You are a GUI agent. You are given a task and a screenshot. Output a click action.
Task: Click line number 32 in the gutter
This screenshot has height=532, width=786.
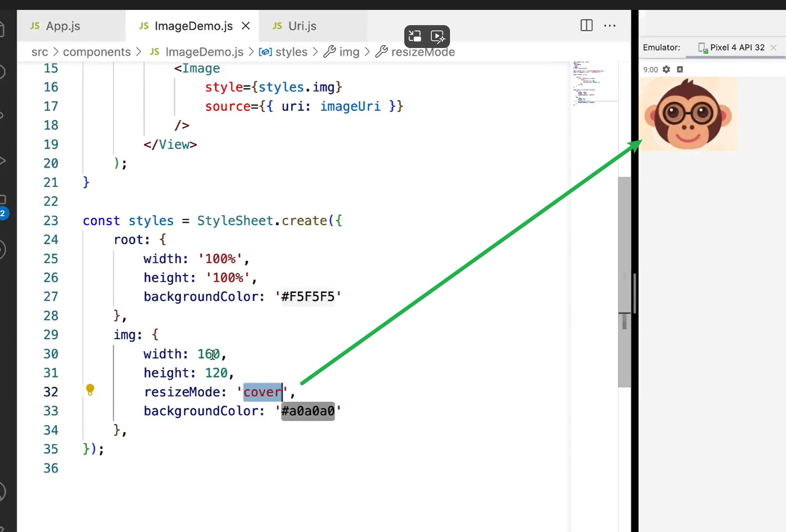click(51, 392)
